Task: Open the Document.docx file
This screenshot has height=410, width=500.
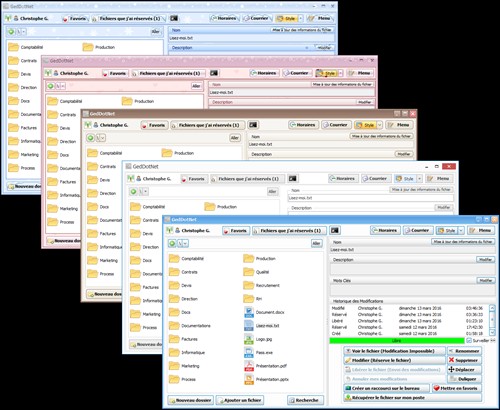Action: click(270, 312)
